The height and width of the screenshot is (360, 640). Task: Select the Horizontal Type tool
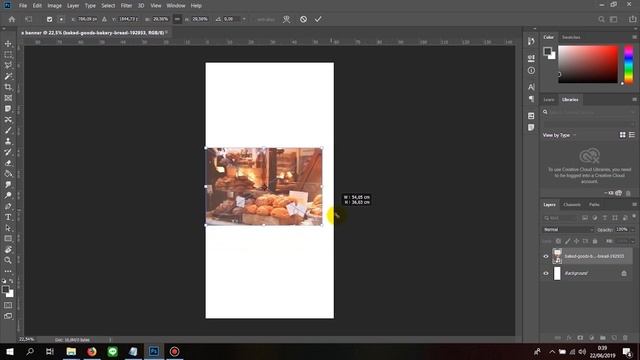(x=8, y=217)
